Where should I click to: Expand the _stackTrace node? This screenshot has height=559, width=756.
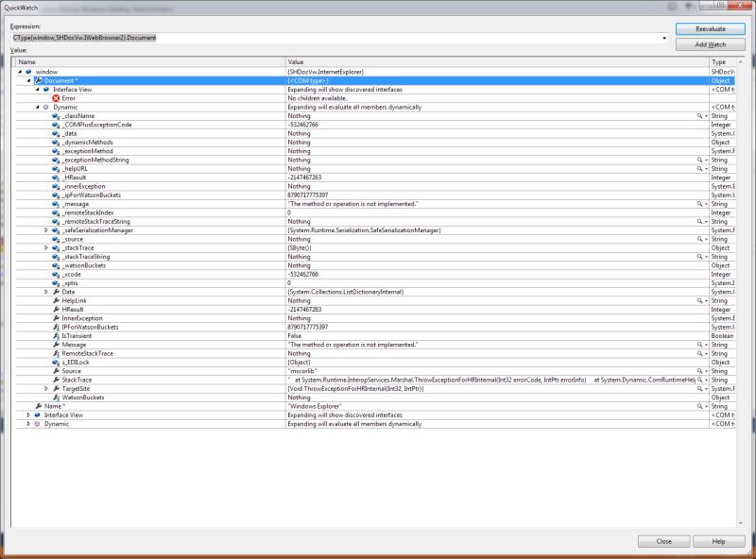(x=46, y=247)
